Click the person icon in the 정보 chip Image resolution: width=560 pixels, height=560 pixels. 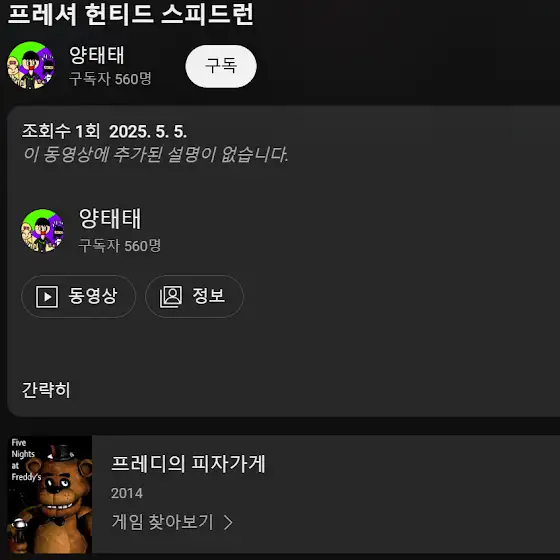point(170,296)
